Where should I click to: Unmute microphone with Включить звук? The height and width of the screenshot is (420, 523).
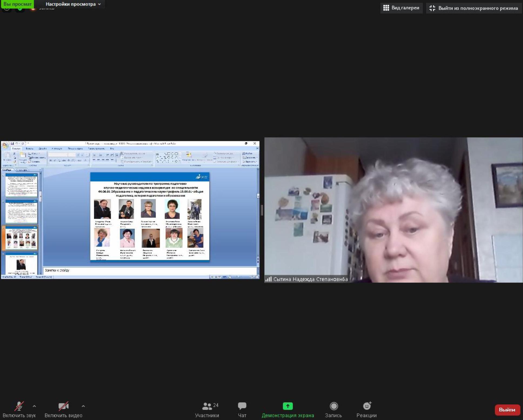point(19,406)
